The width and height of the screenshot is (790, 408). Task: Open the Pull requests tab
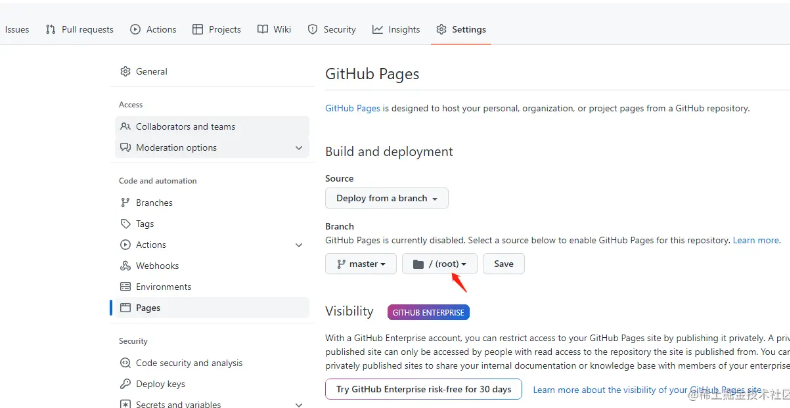(x=80, y=30)
